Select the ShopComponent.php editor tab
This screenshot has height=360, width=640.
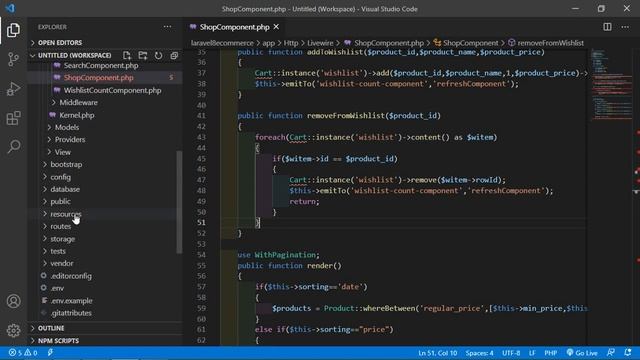coord(234,27)
